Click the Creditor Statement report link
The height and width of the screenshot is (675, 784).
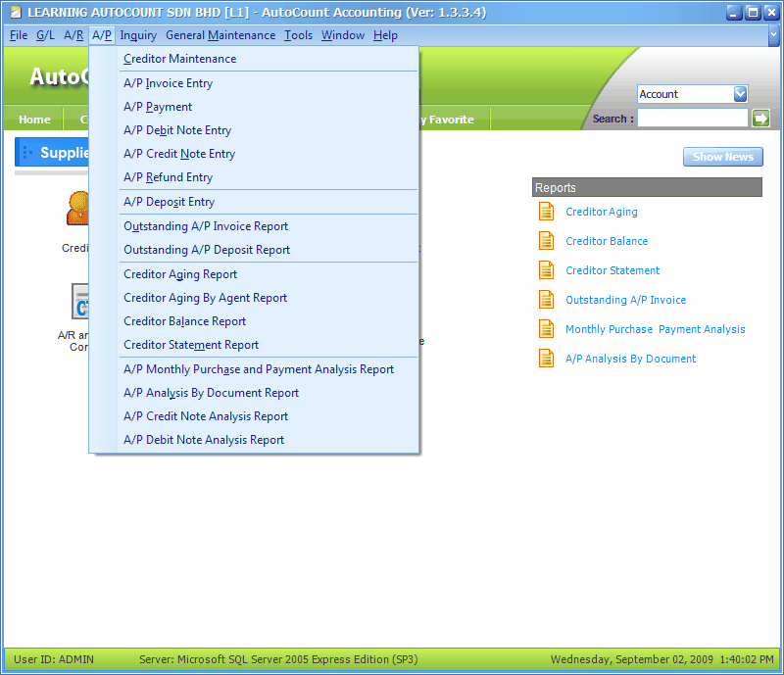pos(612,270)
